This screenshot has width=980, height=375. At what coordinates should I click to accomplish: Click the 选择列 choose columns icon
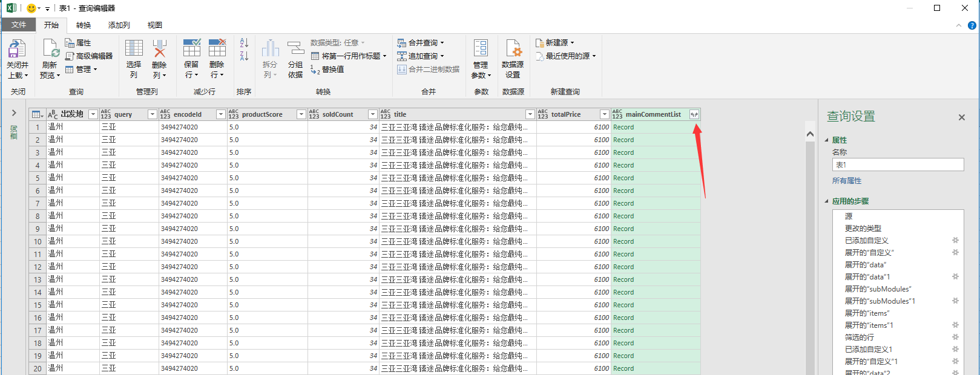pyautogui.click(x=134, y=50)
